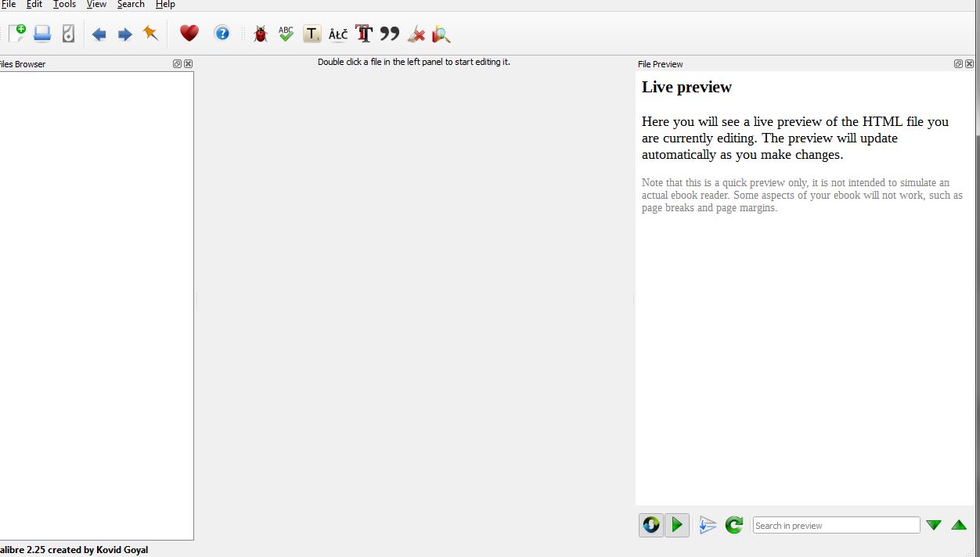
Task: Click the 'File Preview' panel title
Action: [660, 64]
